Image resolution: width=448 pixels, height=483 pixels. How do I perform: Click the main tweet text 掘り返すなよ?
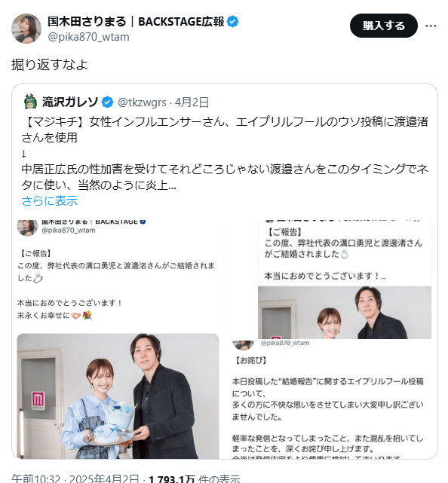50,65
